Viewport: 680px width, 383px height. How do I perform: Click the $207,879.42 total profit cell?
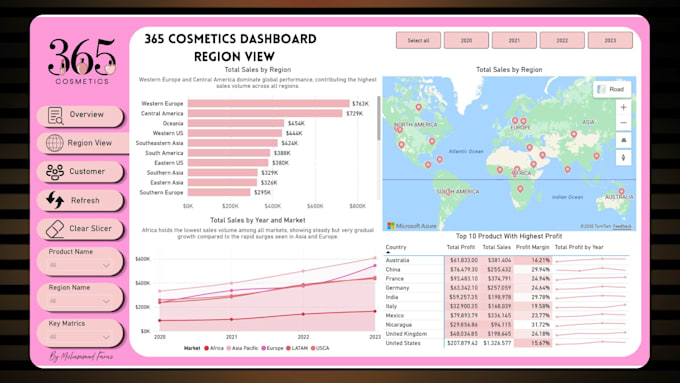pos(461,343)
